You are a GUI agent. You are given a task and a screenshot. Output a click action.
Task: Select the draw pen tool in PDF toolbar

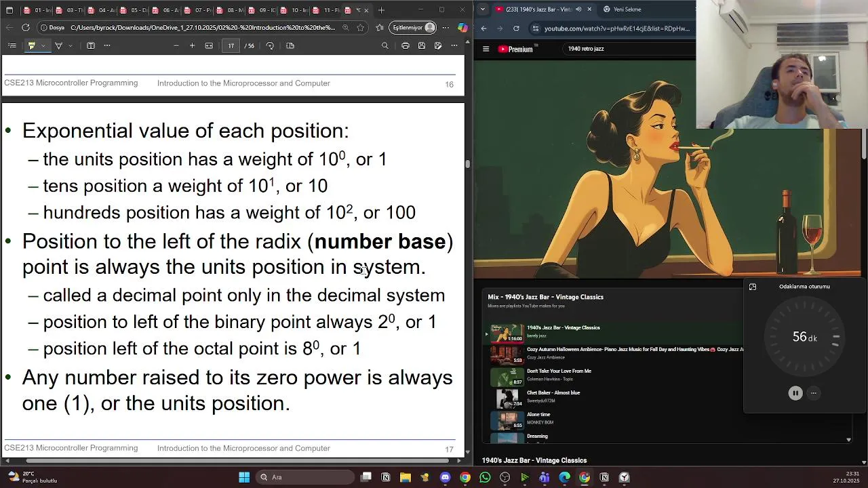58,45
